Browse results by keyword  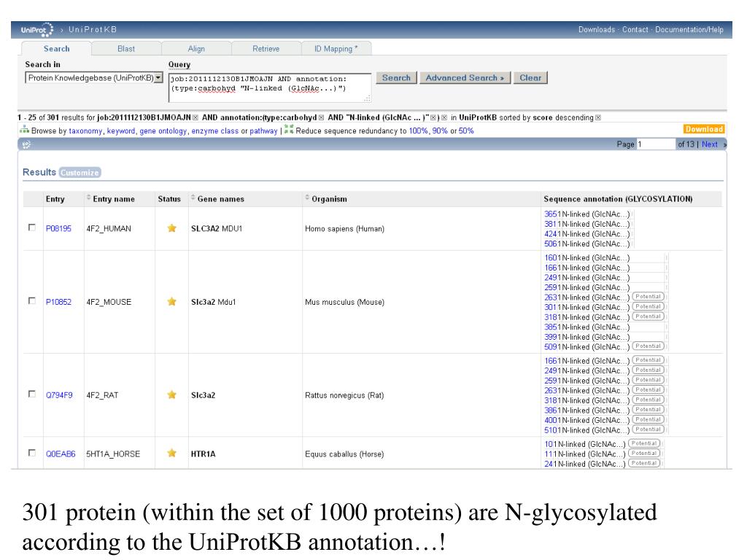tap(121, 131)
